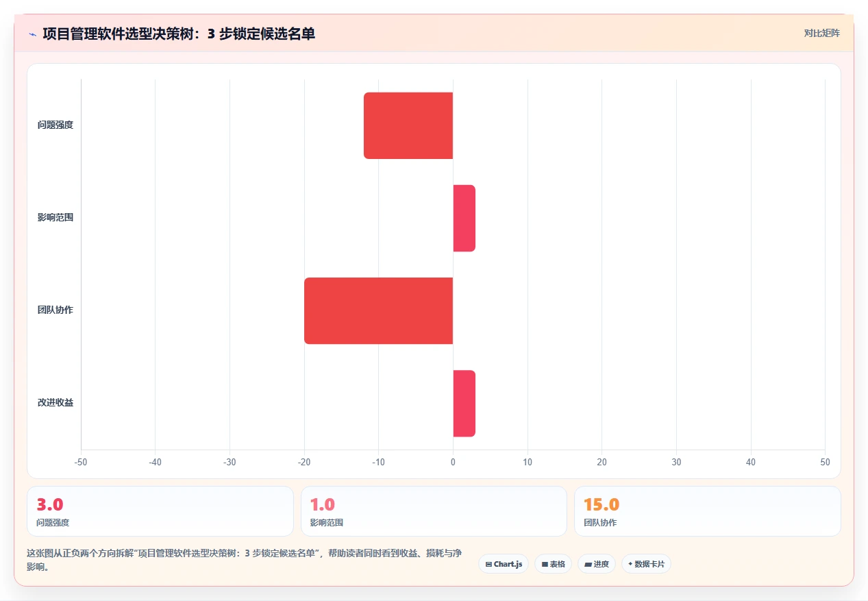Click the 影响范围 axis label

coord(55,218)
